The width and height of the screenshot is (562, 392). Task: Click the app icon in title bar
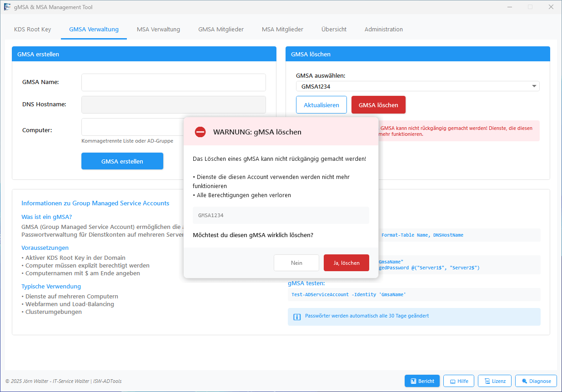[x=7, y=7]
